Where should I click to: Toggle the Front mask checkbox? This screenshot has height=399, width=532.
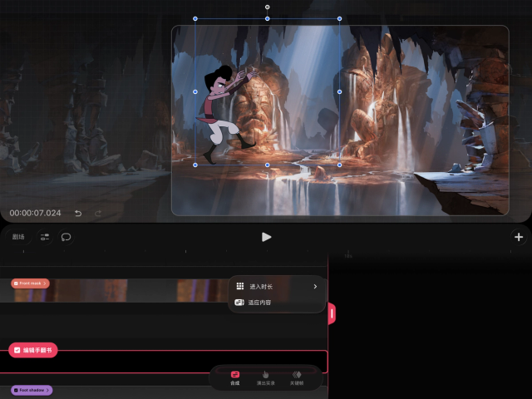16,283
